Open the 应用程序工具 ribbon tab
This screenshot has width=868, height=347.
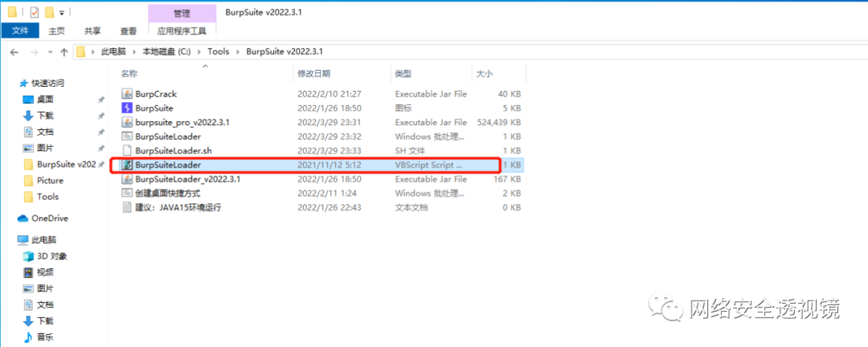182,31
